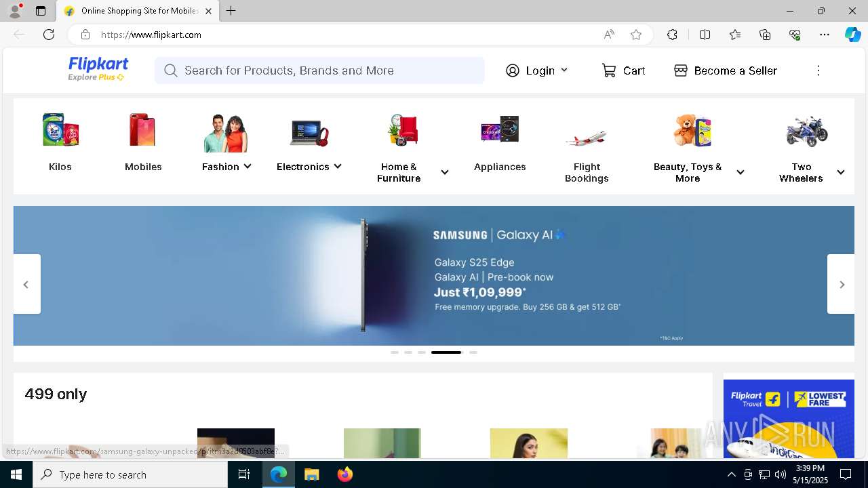Add this page to favorites star
The width and height of the screenshot is (868, 488).
(x=636, y=35)
